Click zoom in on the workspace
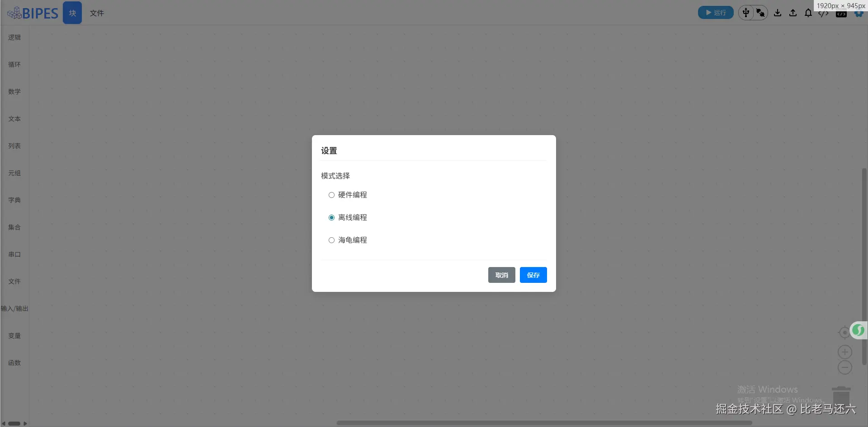The height and width of the screenshot is (427, 868). point(845,352)
